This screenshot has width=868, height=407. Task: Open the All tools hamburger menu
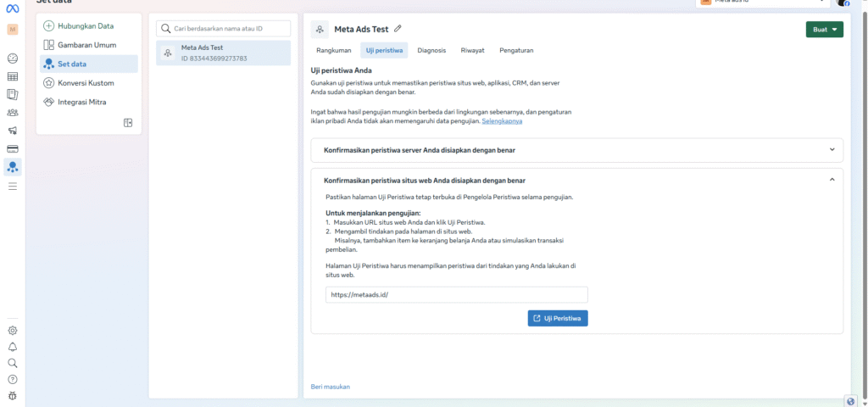pyautogui.click(x=13, y=186)
